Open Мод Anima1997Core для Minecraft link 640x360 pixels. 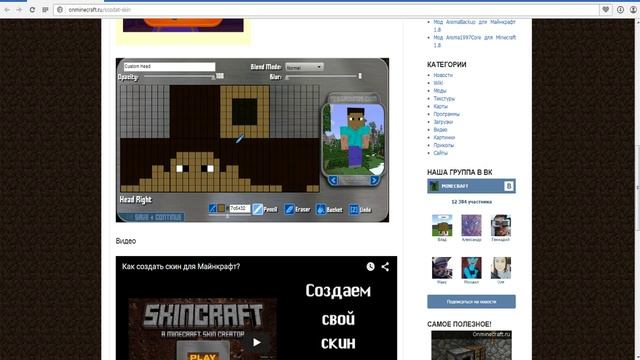coord(474,41)
